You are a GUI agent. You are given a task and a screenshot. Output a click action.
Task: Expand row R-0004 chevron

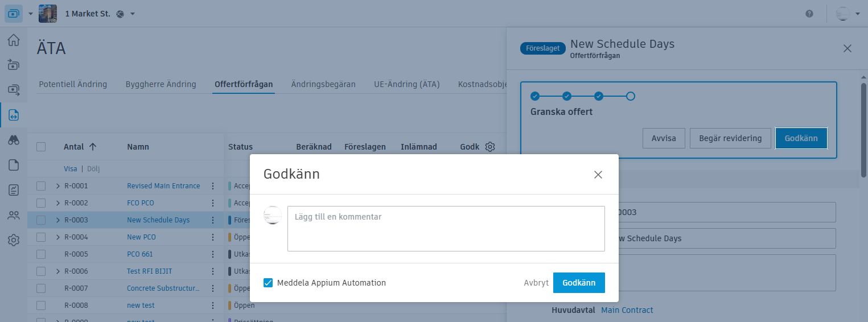pyautogui.click(x=57, y=237)
